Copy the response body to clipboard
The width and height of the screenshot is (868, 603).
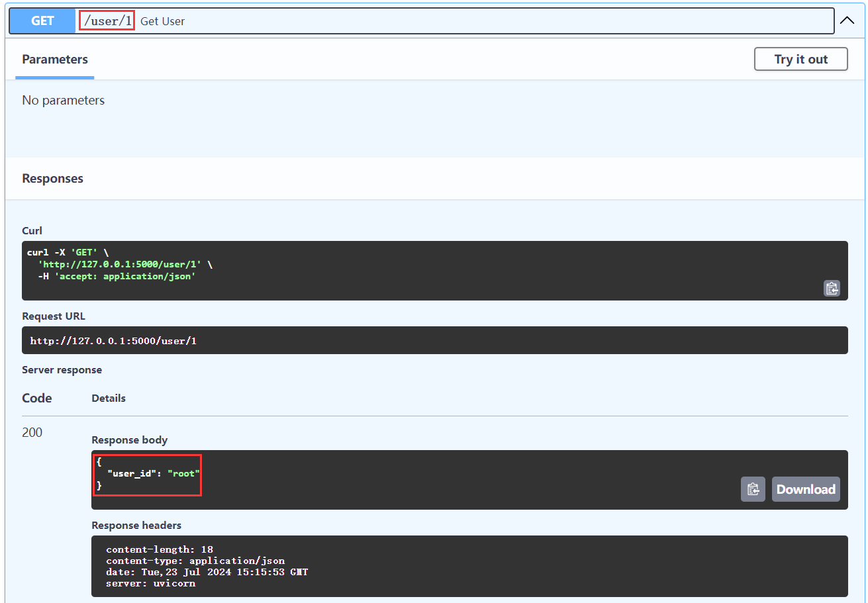[753, 489]
